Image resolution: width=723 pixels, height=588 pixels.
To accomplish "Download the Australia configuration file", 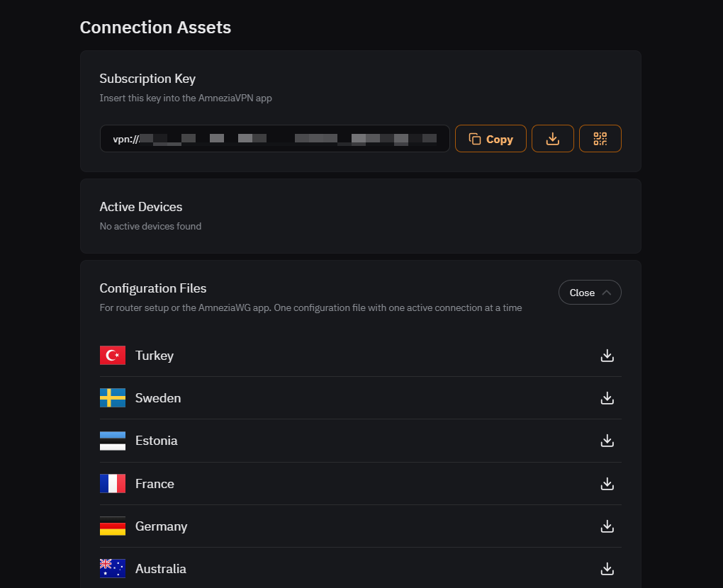I will tap(607, 569).
